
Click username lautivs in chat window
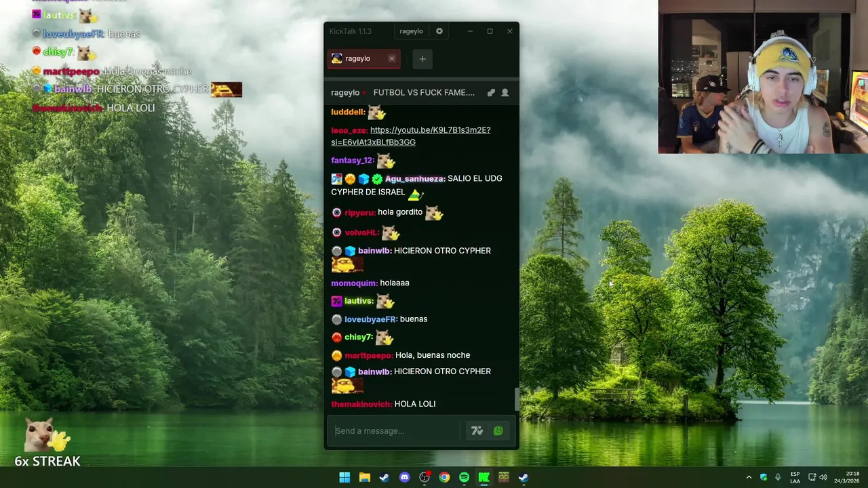358,301
